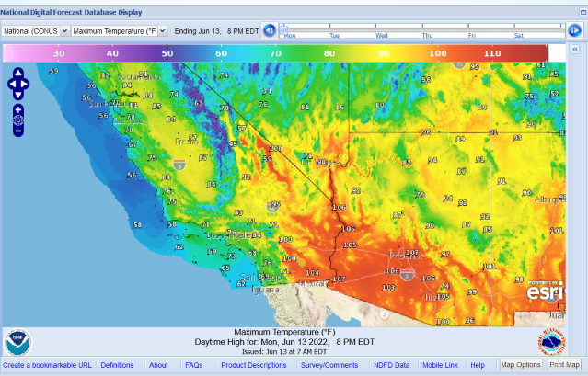Pan the map down with the bottom arrow

click(18, 95)
